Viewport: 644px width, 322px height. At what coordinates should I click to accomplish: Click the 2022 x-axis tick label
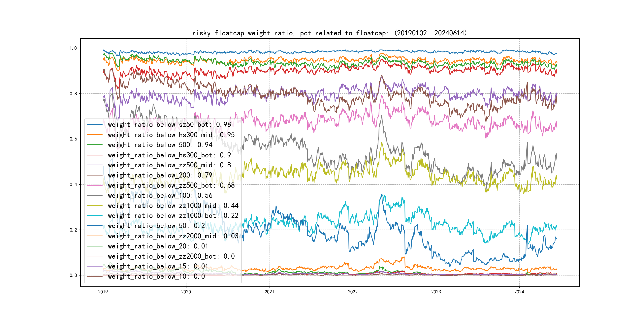(352, 292)
